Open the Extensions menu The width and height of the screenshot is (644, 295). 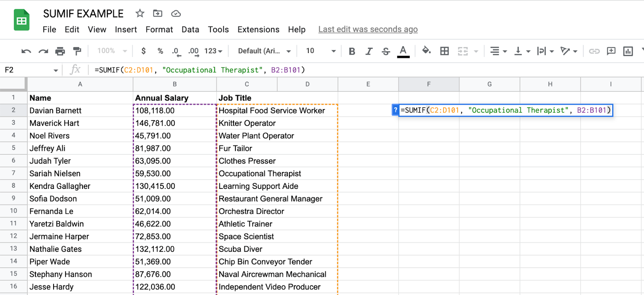pos(258,29)
